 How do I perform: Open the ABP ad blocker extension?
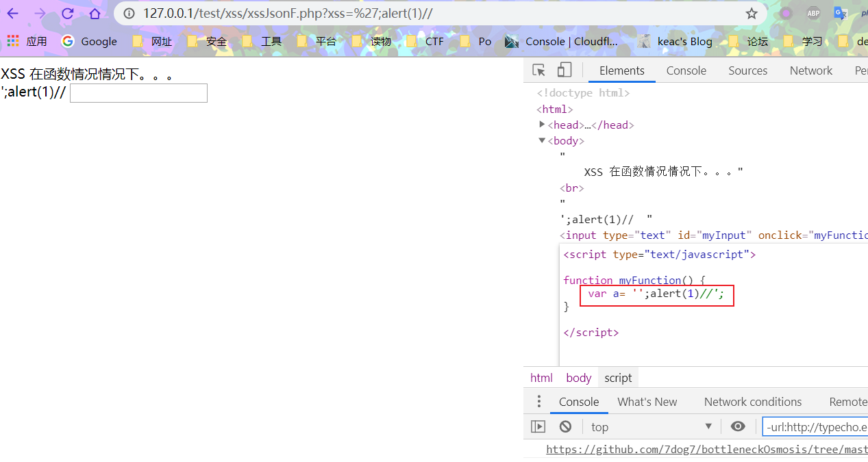[813, 13]
